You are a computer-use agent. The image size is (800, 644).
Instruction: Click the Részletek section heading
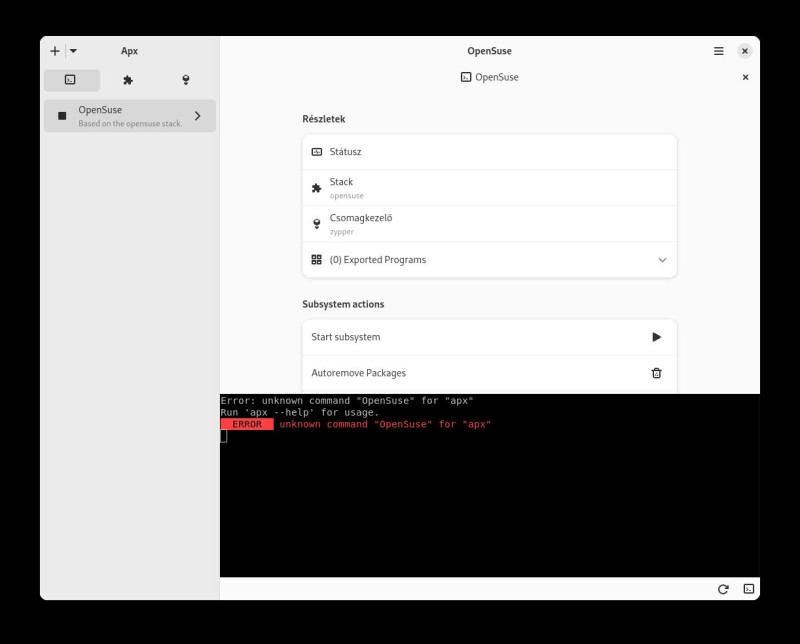pos(323,119)
